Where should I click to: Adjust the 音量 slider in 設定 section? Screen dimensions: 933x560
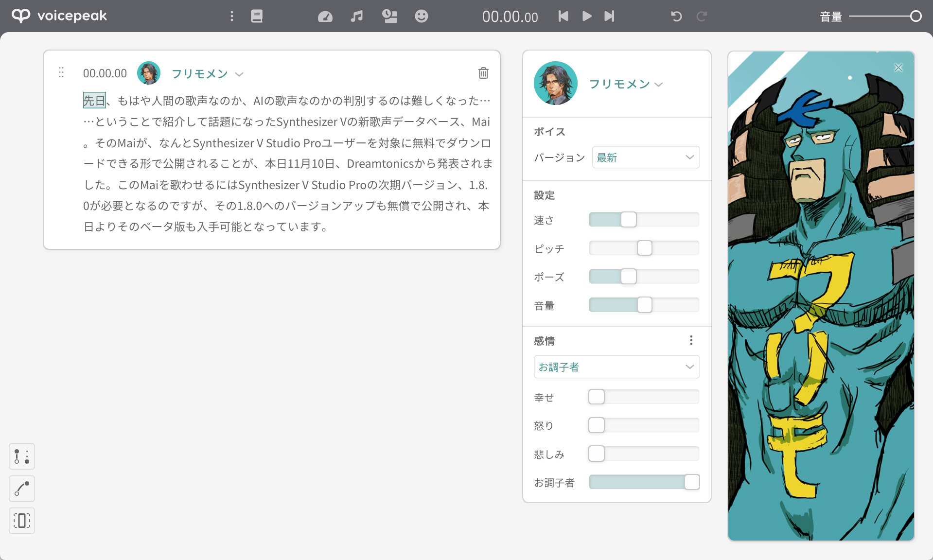pos(644,305)
